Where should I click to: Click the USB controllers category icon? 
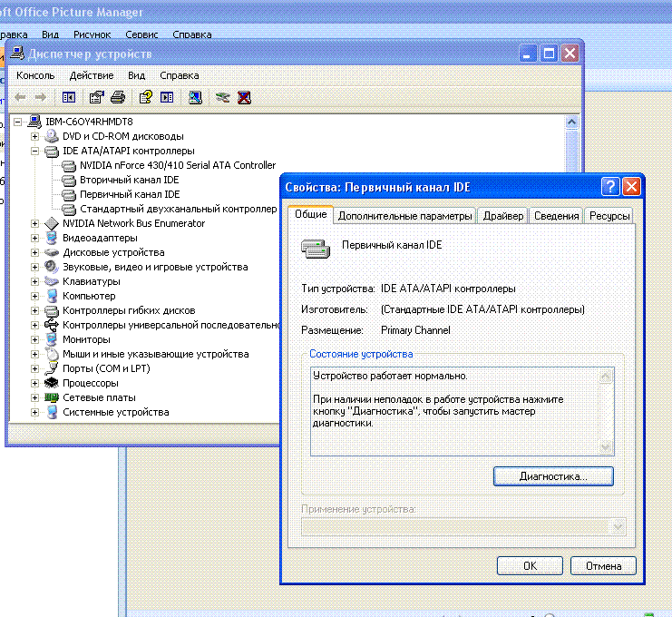[x=52, y=325]
